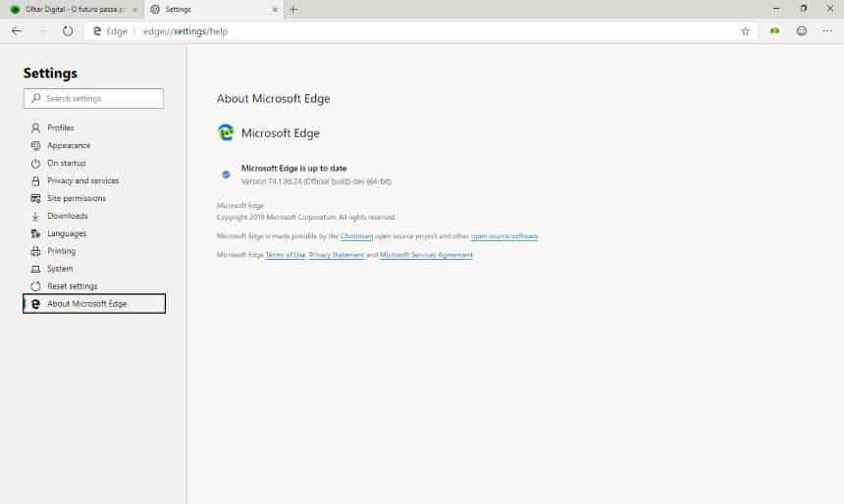
Task: Click the blue up-to-date checkmark icon
Action: click(226, 175)
